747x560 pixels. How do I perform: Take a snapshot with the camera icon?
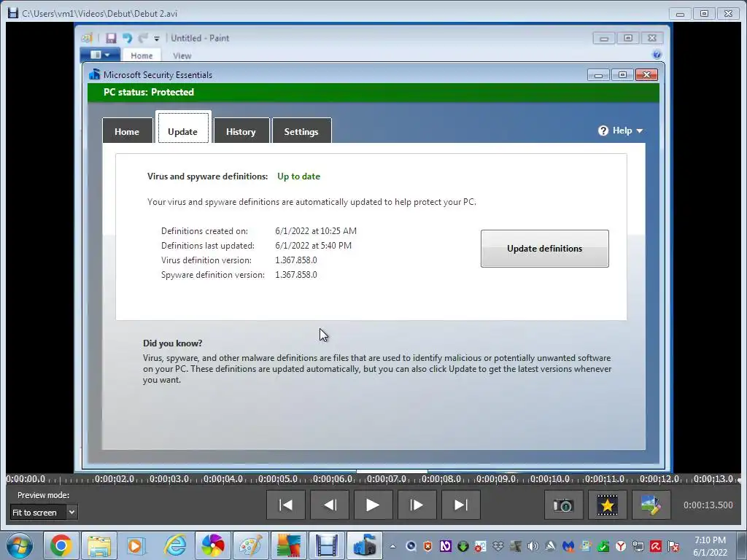[564, 505]
